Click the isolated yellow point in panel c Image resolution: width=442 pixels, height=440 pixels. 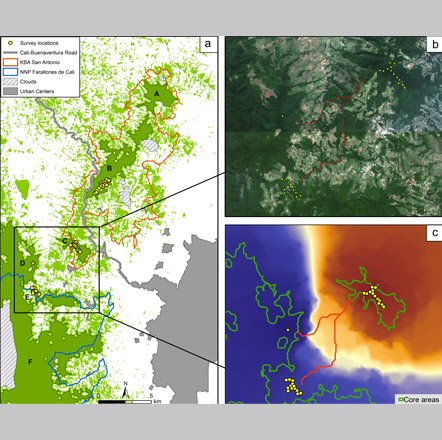(x=288, y=330)
